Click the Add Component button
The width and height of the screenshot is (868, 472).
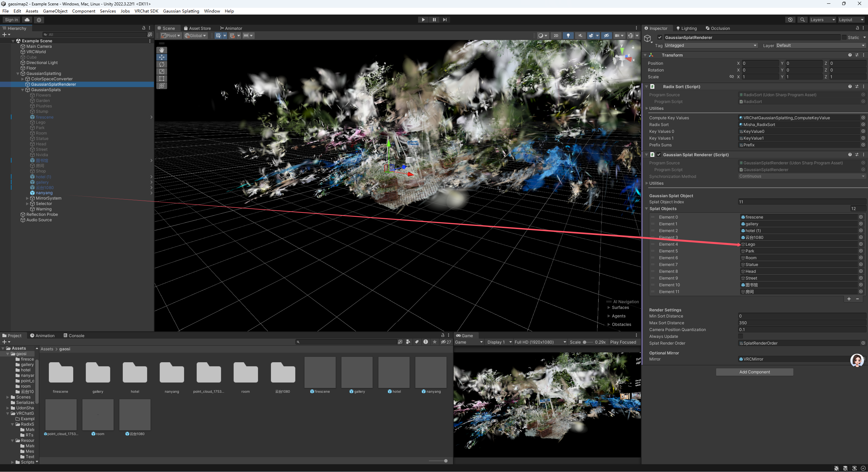tap(754, 372)
